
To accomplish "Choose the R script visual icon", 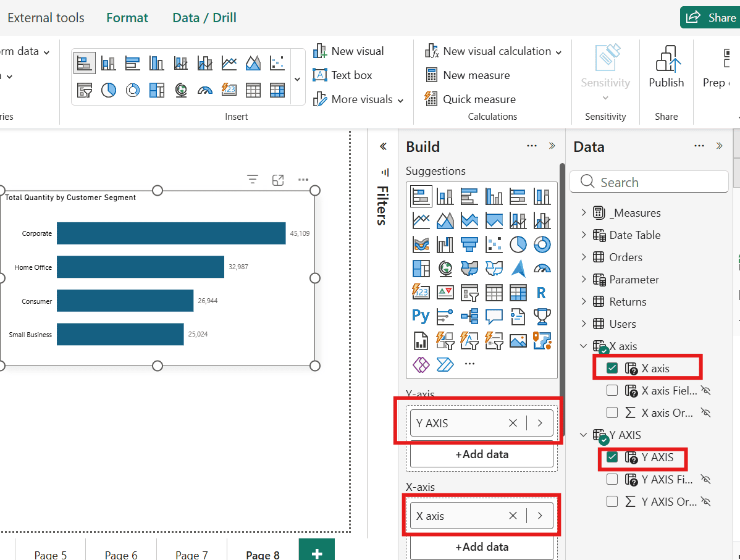I will pyautogui.click(x=542, y=292).
